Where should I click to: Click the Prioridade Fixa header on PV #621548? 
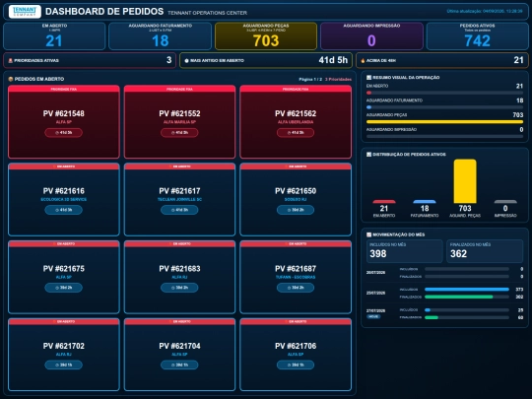pyautogui.click(x=63, y=89)
